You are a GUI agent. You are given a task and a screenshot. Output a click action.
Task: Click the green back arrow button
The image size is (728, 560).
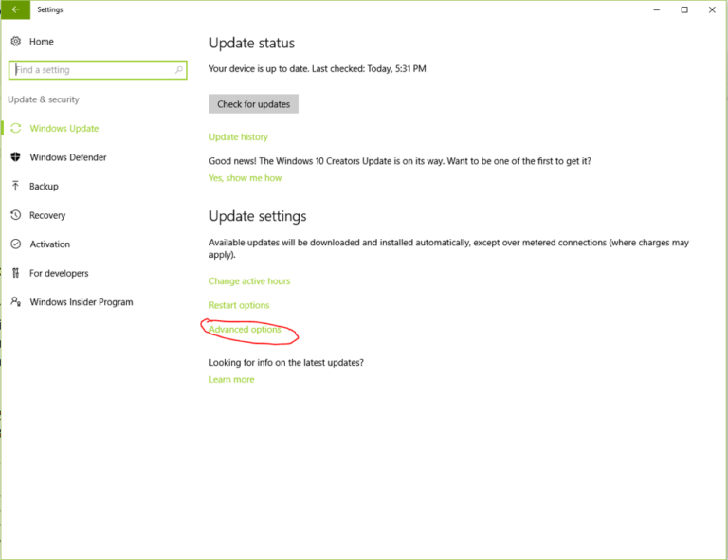coord(16,9)
